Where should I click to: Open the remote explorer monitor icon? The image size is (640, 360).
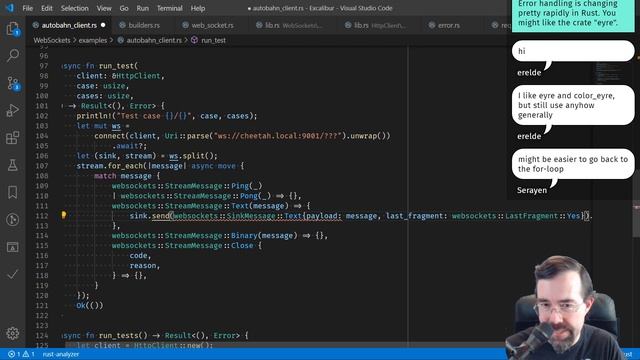13,247
